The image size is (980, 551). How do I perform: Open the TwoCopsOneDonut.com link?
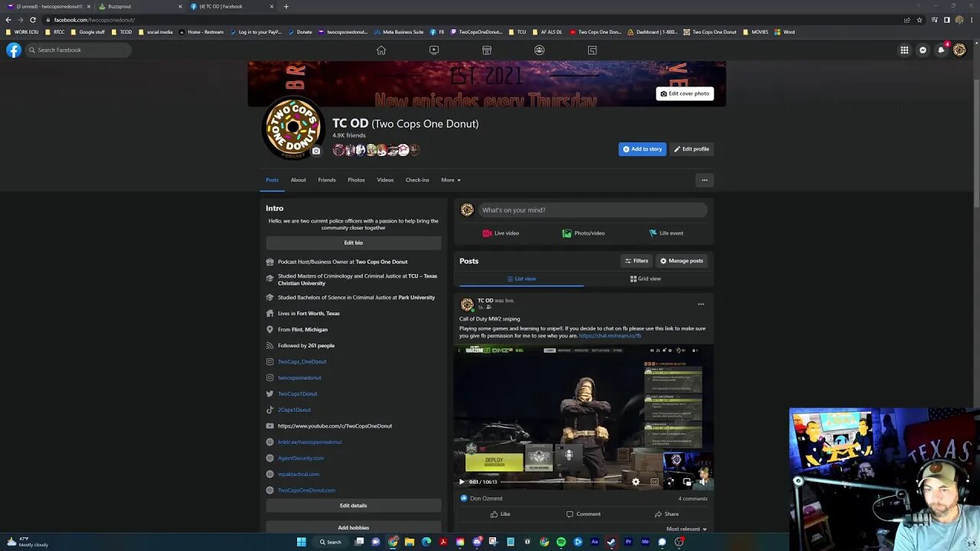(x=306, y=490)
